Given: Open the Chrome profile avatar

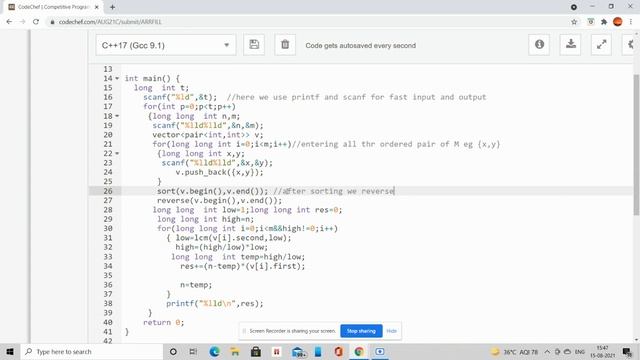Looking at the screenshot, I should click(x=618, y=22).
